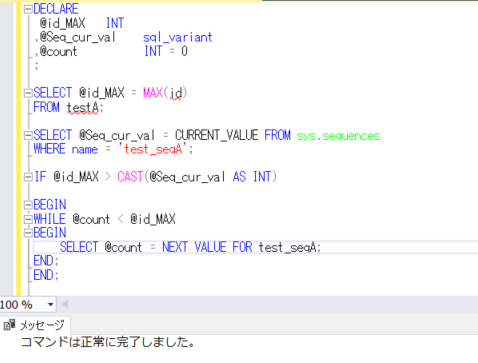Collapse the WHILE @count loop toggle
This screenshot has width=478, height=363.
[x=28, y=219]
